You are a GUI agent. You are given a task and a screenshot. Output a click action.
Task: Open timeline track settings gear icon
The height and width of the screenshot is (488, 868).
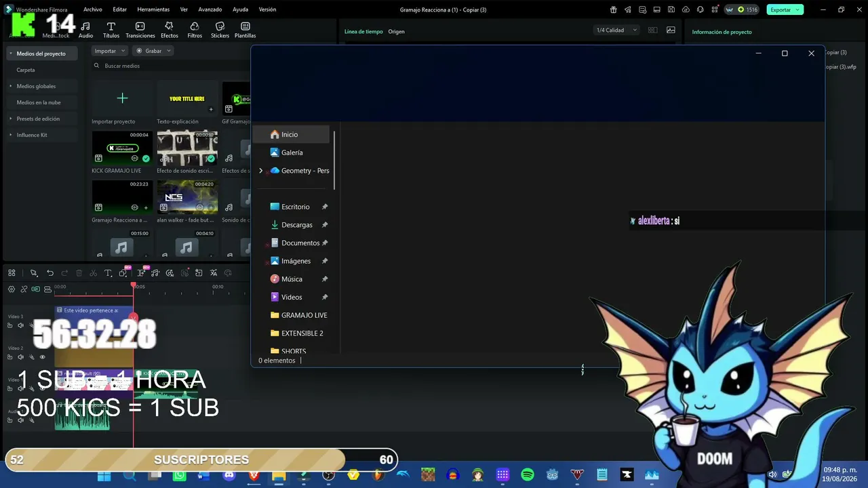(12, 289)
